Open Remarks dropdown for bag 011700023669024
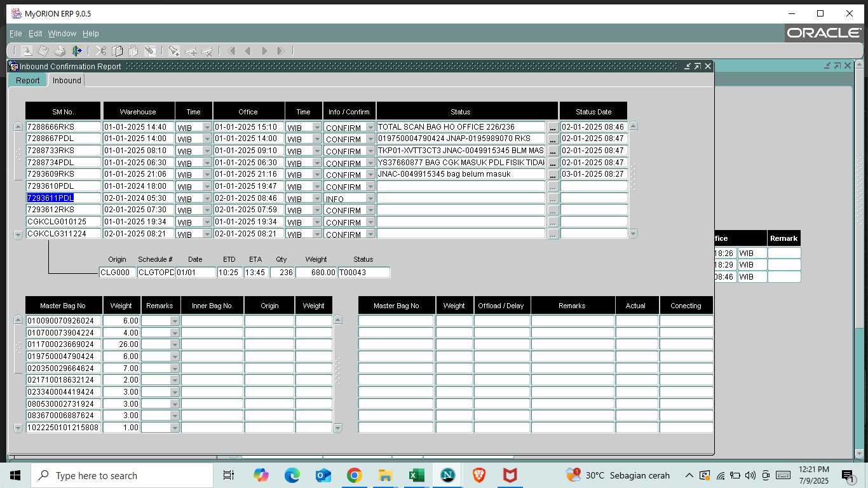Image resolution: width=868 pixels, height=488 pixels. pyautogui.click(x=175, y=345)
